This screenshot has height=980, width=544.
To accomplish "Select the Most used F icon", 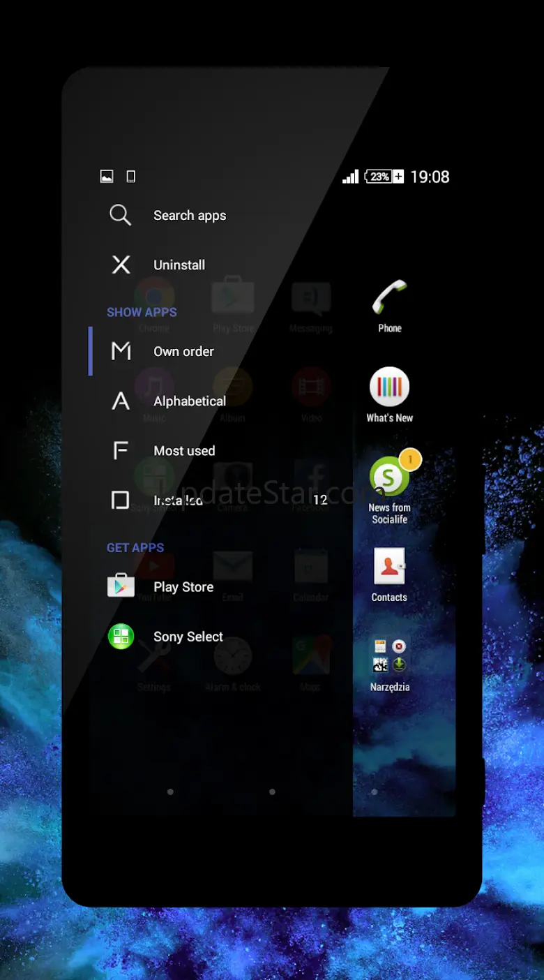I will [x=121, y=450].
